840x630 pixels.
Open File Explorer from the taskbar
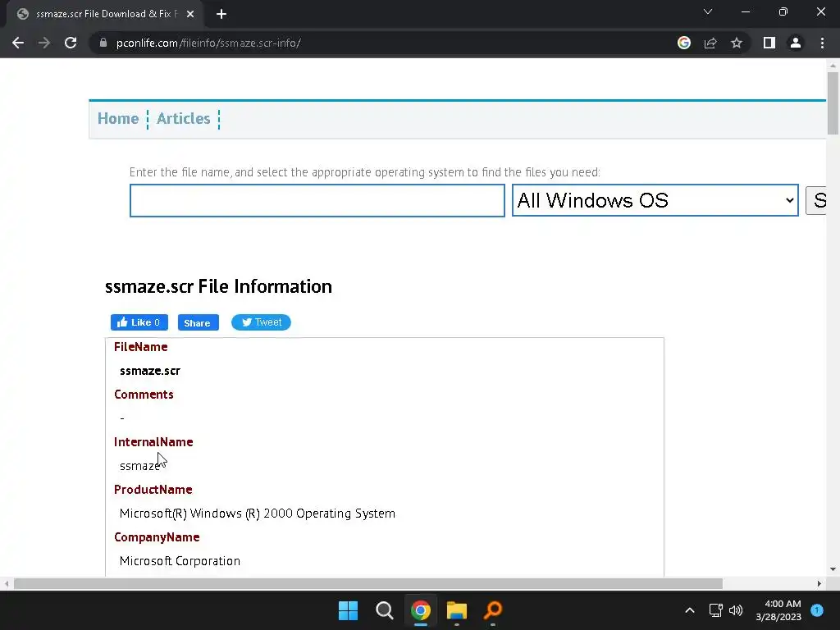(x=457, y=610)
